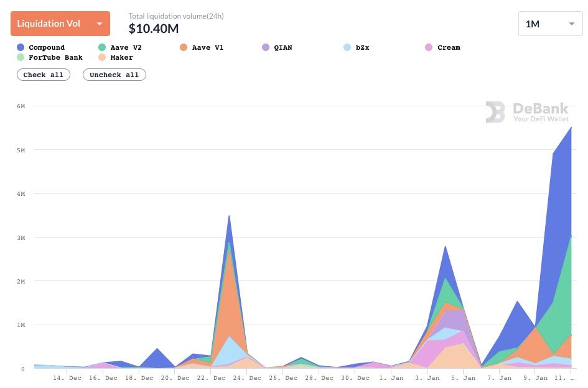Click the 18. Dec x-axis label

[139, 378]
